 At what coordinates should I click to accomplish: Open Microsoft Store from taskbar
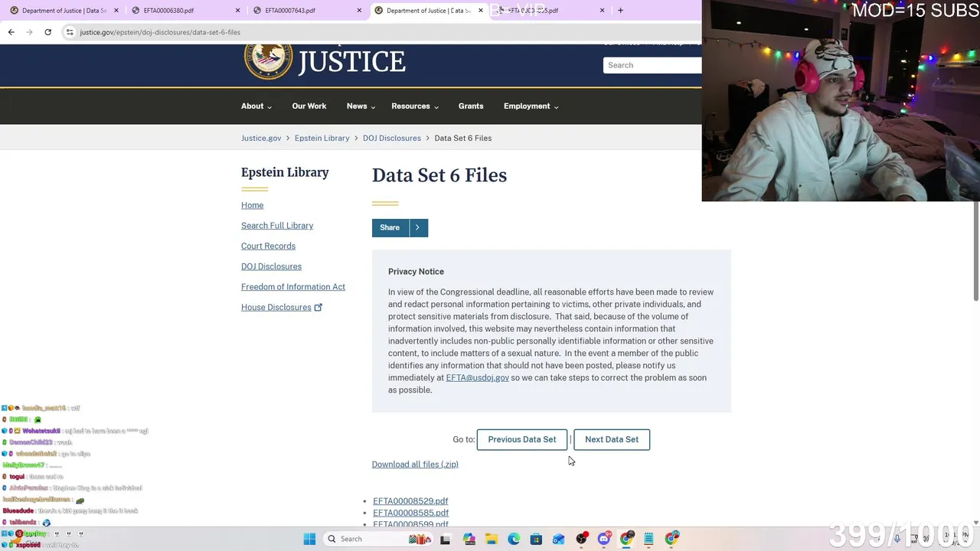pyautogui.click(x=536, y=539)
